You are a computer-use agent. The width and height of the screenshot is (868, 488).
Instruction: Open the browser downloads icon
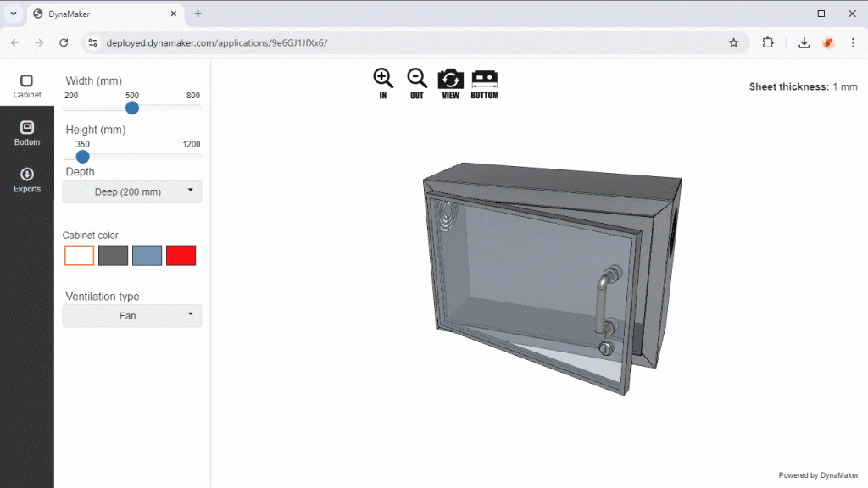click(x=804, y=42)
